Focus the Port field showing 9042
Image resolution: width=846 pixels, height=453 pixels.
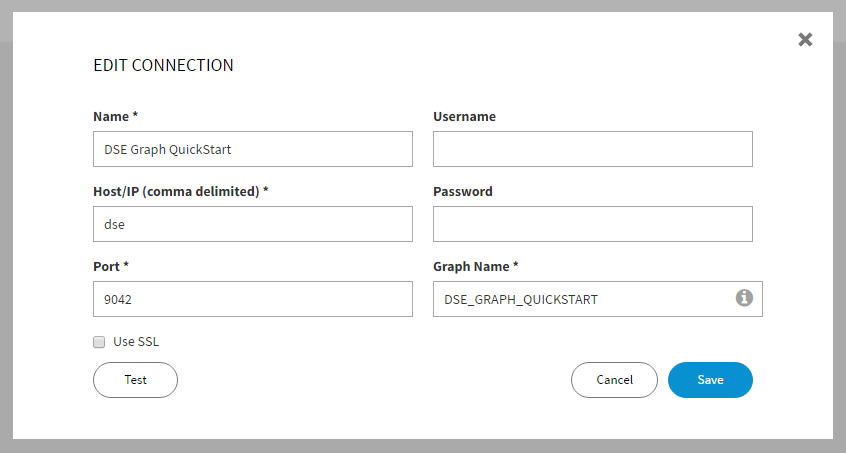coord(253,299)
